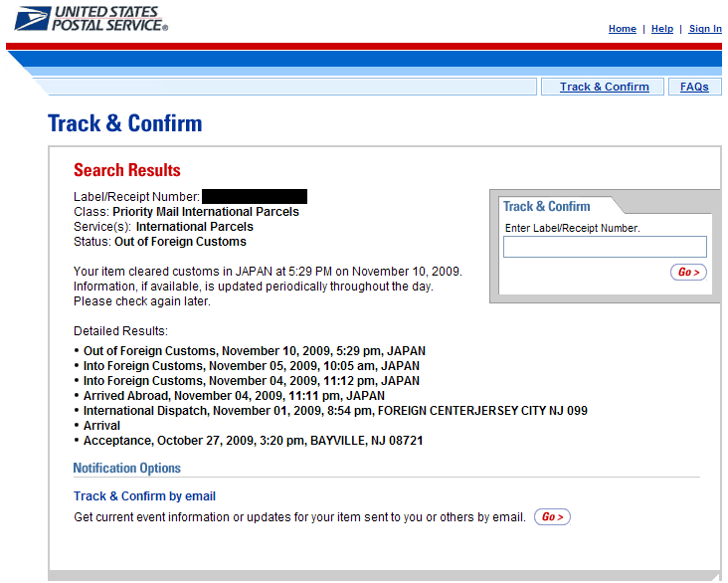Screen dimensions: 728x583
Task: Click 'Information, if available, is updated periodically' line
Action: 253,287
